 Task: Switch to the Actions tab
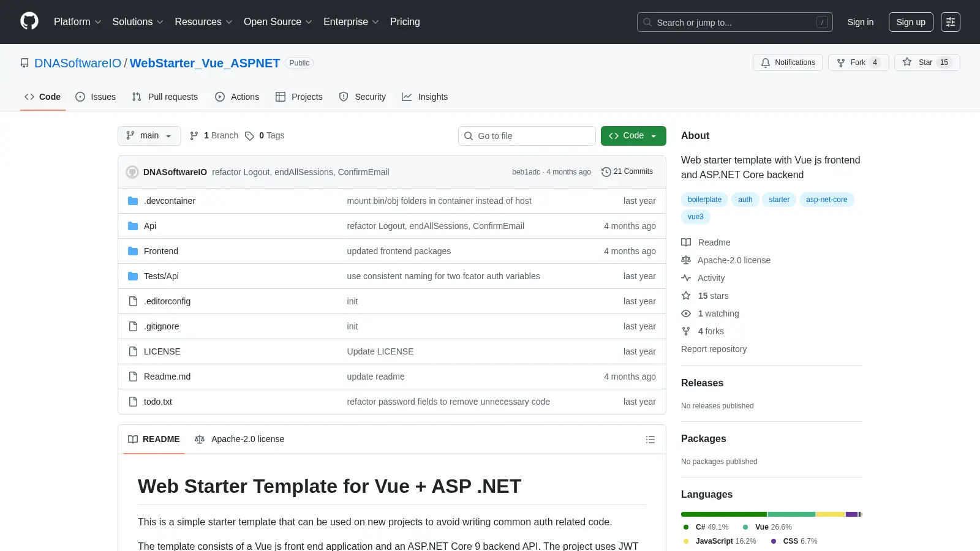click(x=237, y=97)
